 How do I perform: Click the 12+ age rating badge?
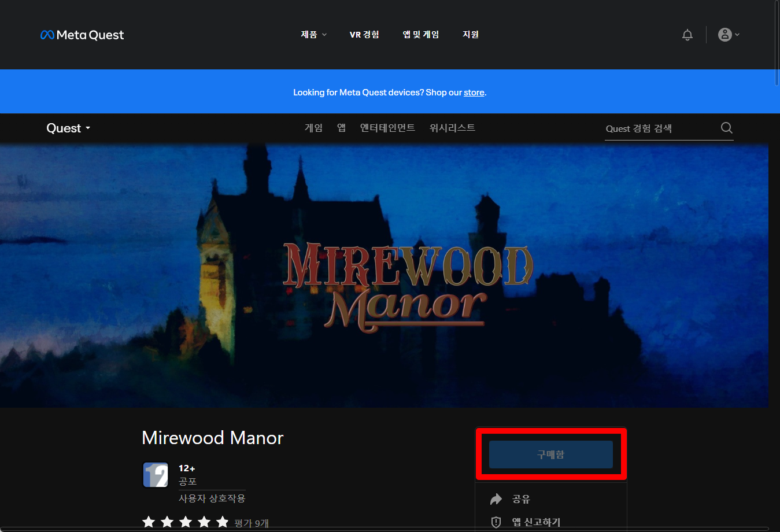pyautogui.click(x=156, y=475)
